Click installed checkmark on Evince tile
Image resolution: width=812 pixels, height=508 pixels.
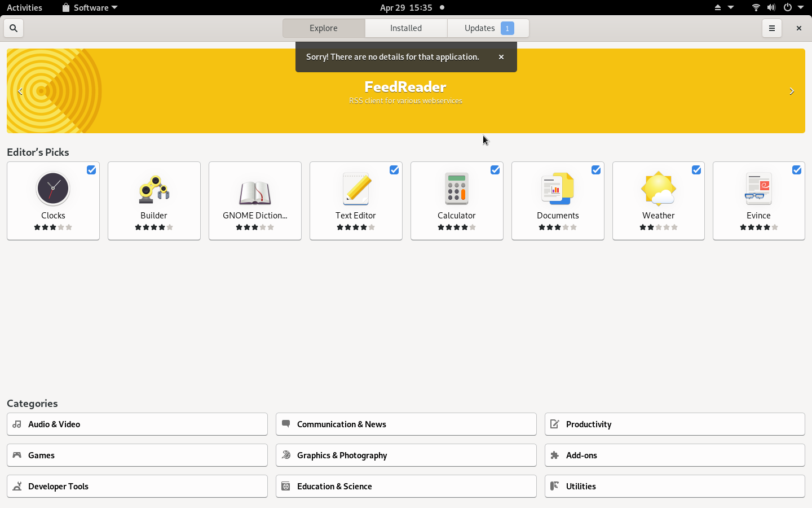(x=797, y=170)
